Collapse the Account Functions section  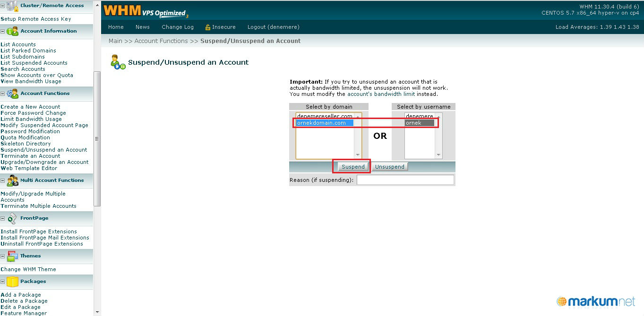click(3, 94)
